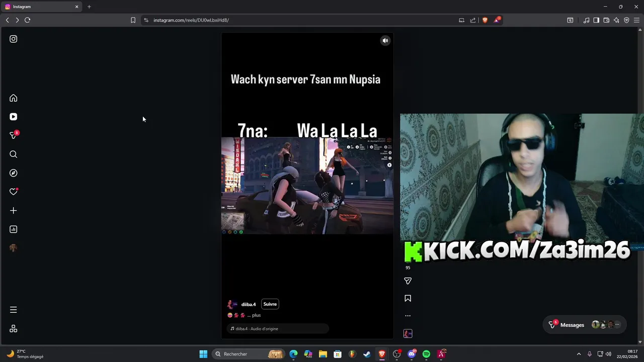Open diiba.4 profile link
This screenshot has height=362, width=644.
pos(249,304)
